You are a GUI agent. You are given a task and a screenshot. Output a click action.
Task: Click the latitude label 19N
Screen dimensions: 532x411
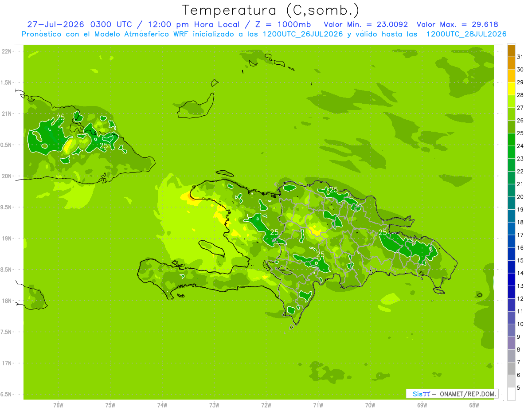coord(7,239)
